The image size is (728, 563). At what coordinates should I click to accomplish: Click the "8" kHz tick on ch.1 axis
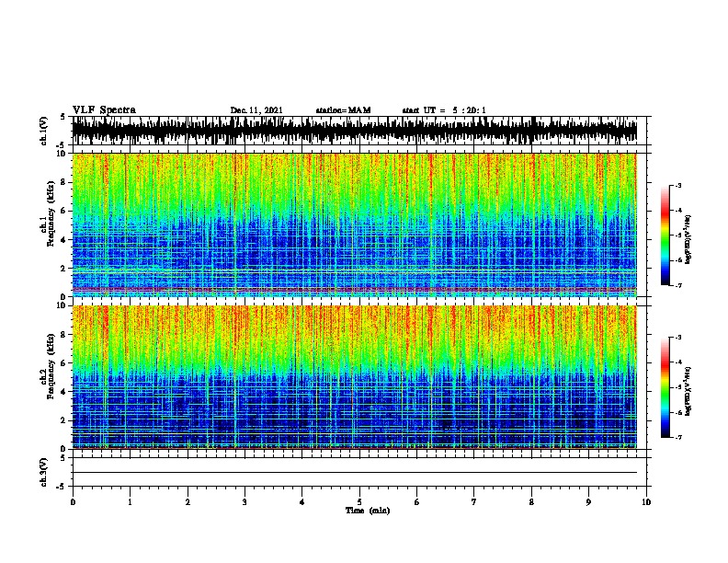tap(64, 182)
